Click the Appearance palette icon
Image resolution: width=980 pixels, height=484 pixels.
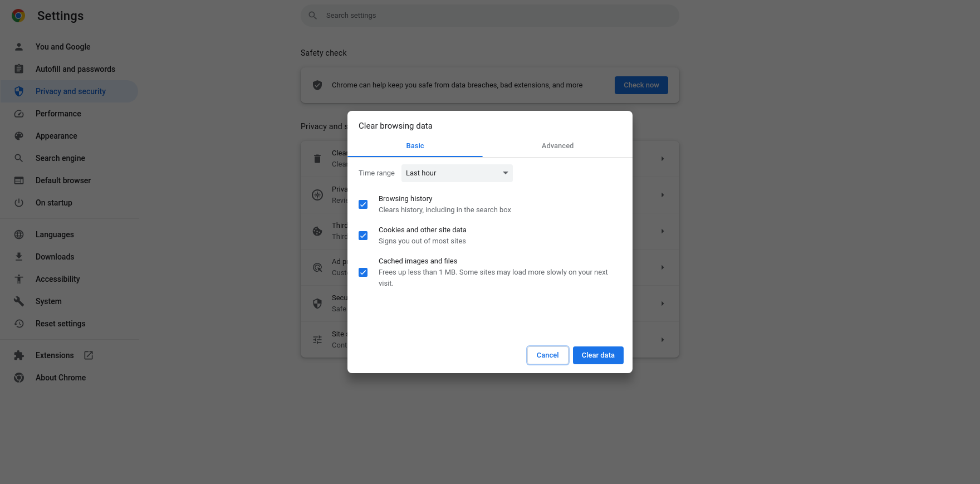coord(19,136)
